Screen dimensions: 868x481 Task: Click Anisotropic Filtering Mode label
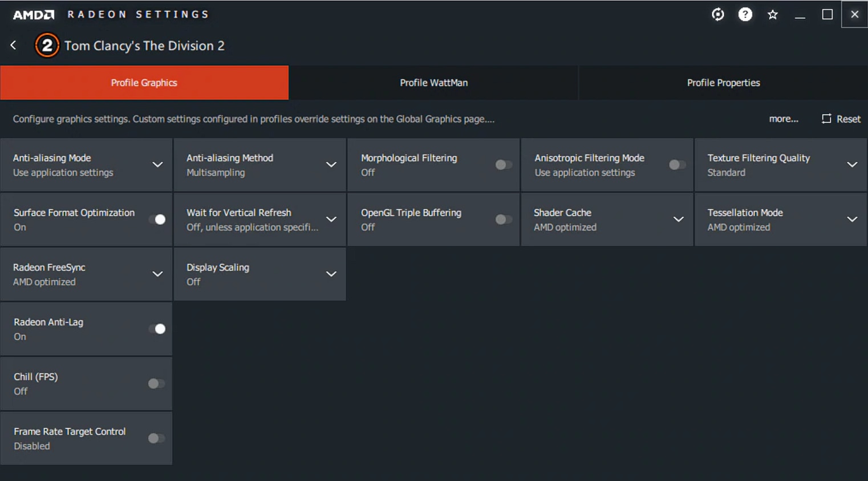(x=589, y=158)
